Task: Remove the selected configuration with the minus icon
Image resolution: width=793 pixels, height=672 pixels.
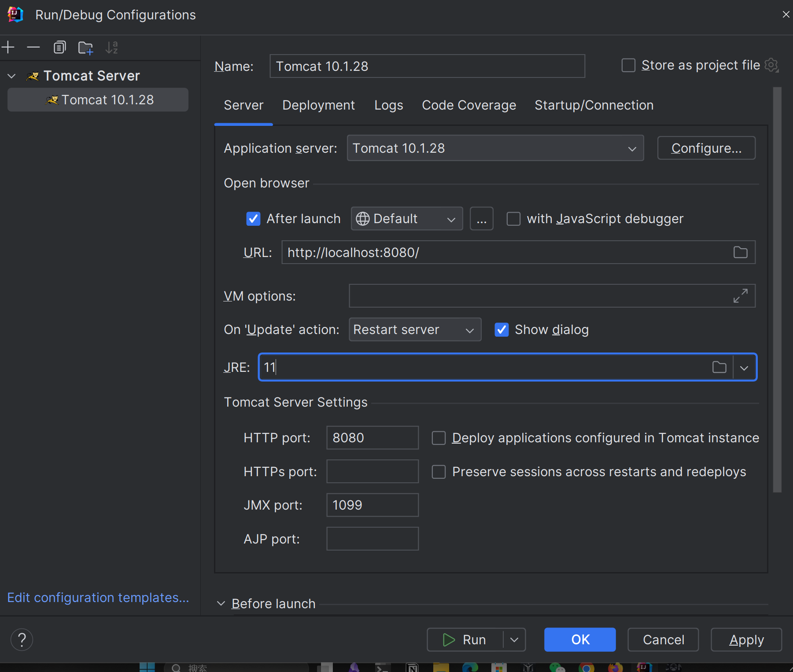Action: 33,47
